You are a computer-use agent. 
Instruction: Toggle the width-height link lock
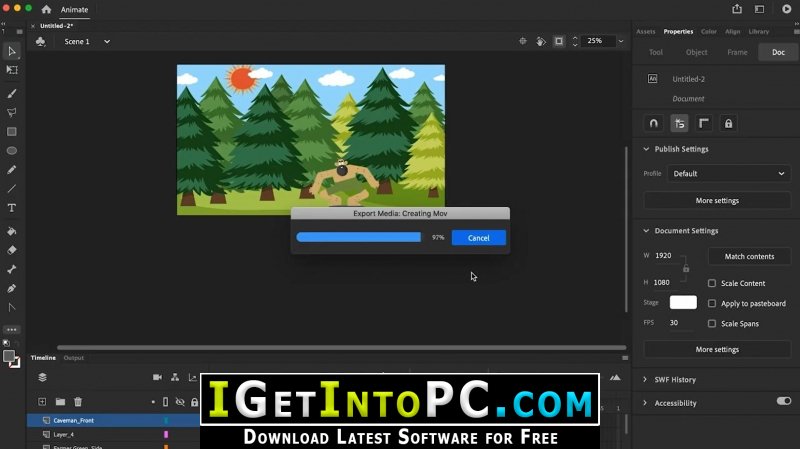point(686,268)
